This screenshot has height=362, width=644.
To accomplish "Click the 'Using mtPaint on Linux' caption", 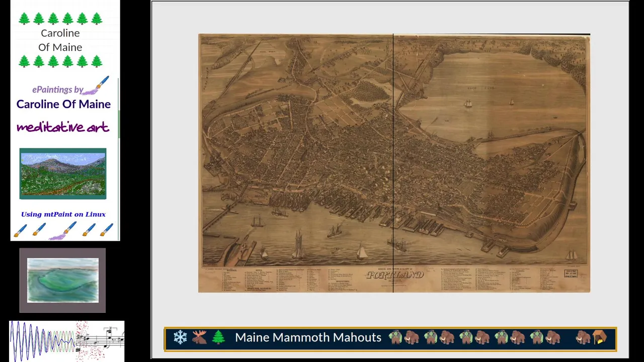I will pos(63,214).
